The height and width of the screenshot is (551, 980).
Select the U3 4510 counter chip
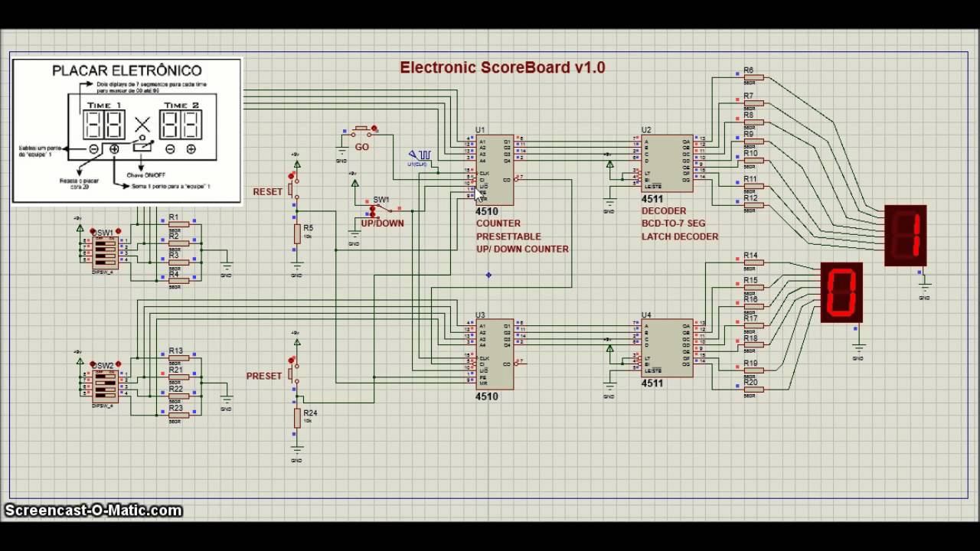point(495,354)
